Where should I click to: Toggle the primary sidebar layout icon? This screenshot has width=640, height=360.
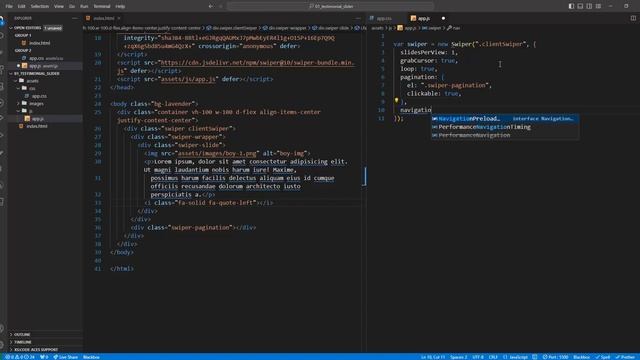tap(571, 6)
